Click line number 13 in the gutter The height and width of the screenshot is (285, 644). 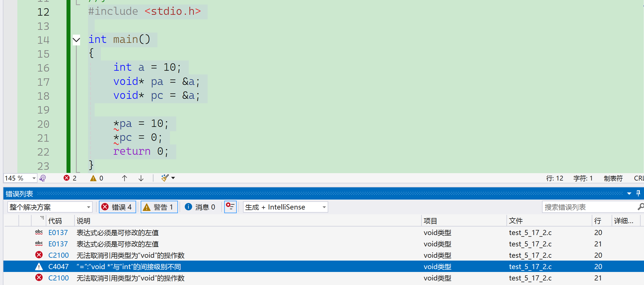(43, 26)
